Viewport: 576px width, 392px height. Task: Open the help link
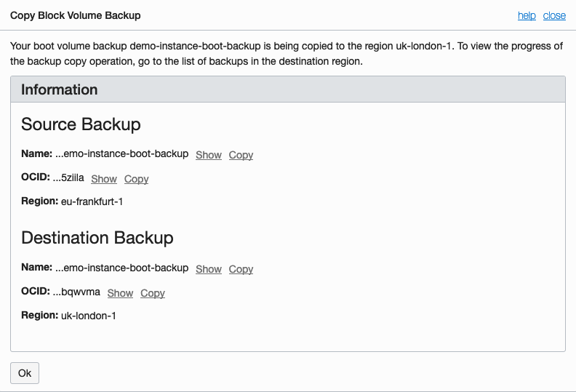click(x=527, y=15)
